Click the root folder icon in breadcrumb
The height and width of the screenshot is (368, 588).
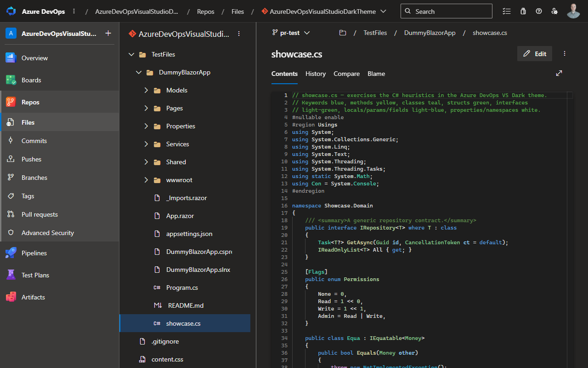click(x=342, y=33)
